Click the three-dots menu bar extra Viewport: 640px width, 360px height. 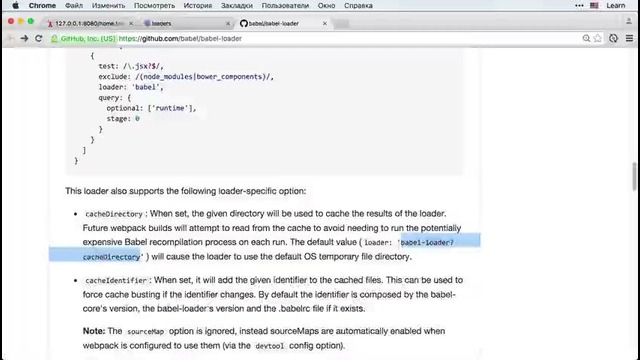579,6
